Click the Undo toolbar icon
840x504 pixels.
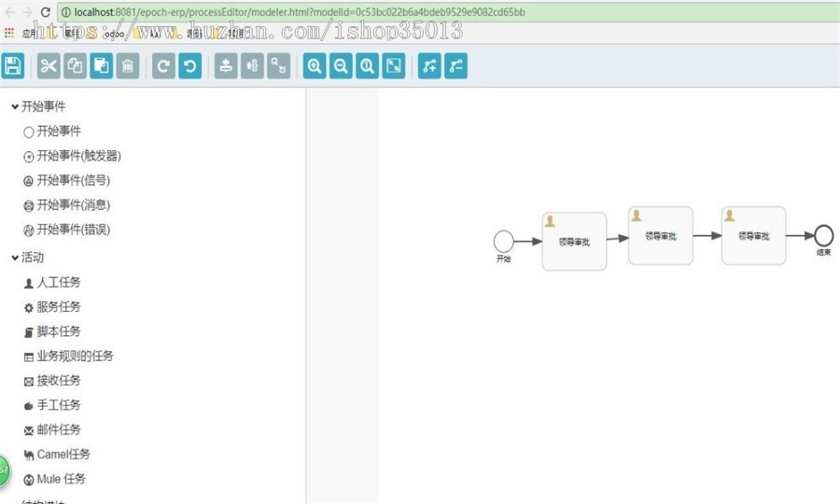(x=189, y=66)
